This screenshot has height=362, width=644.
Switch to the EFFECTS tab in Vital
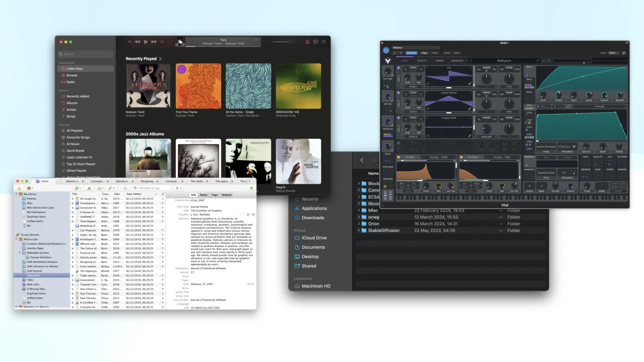(x=422, y=61)
